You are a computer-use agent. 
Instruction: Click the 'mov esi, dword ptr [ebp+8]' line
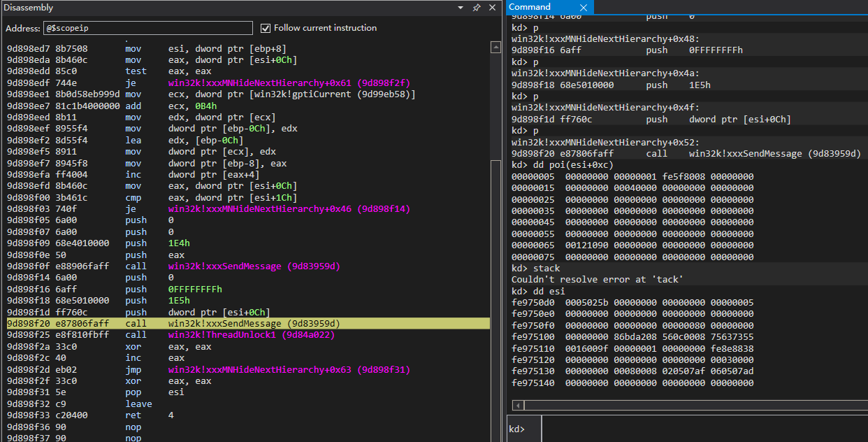coord(248,48)
